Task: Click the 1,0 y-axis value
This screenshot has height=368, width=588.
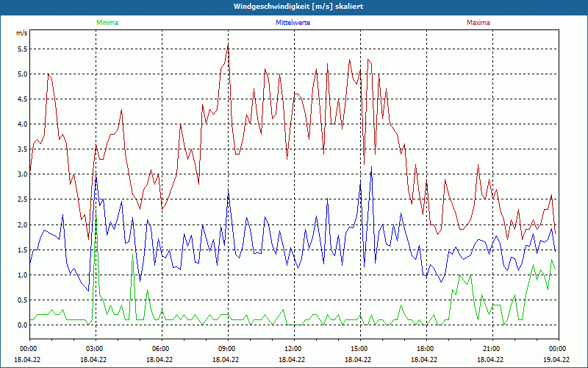Action: click(23, 275)
